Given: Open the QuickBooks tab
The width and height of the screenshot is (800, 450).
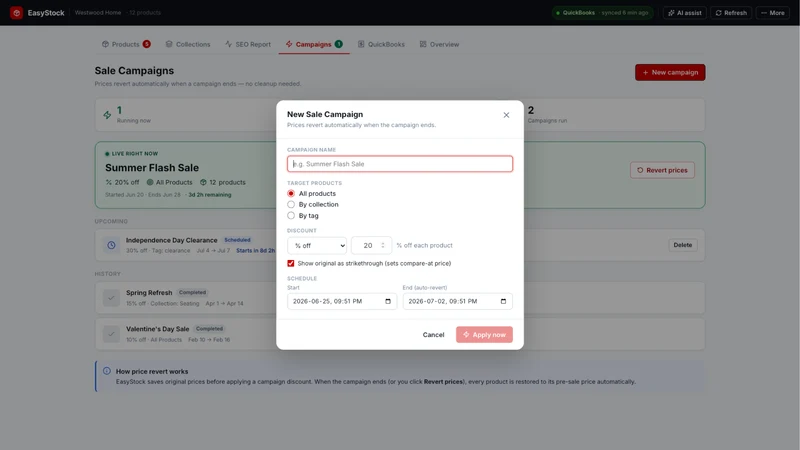Looking at the screenshot, I should pos(381,44).
